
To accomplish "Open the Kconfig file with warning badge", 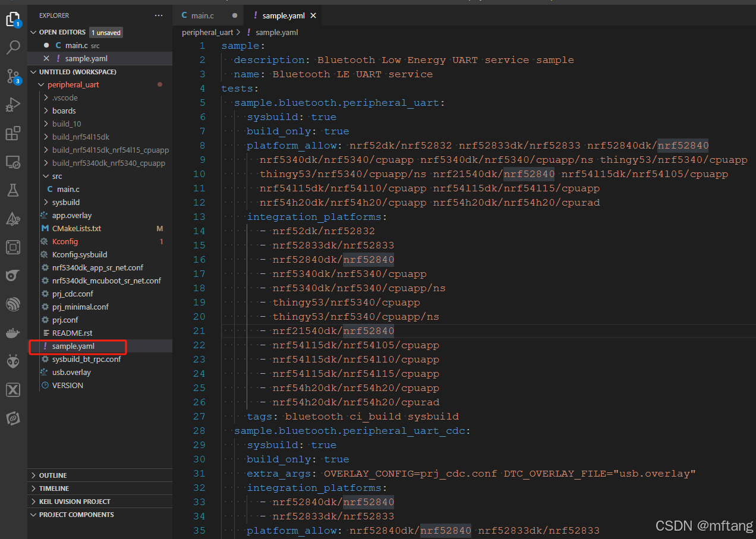I will [x=65, y=241].
